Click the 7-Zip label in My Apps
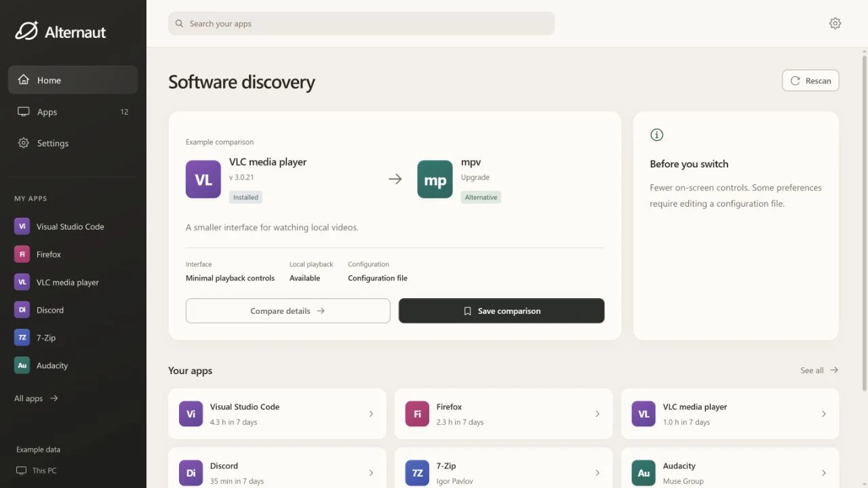Viewport: 868px width, 488px height. (x=46, y=338)
